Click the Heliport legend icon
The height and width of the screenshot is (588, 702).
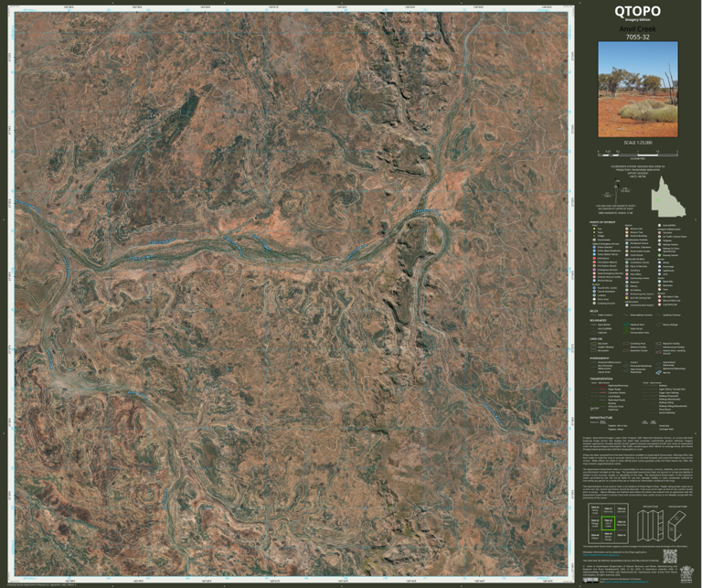click(x=659, y=232)
